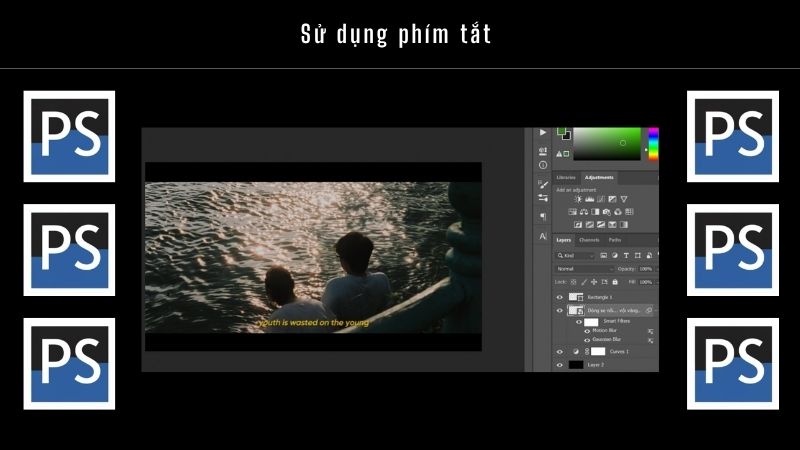Open the Kind layer filter dropdown

(x=576, y=256)
